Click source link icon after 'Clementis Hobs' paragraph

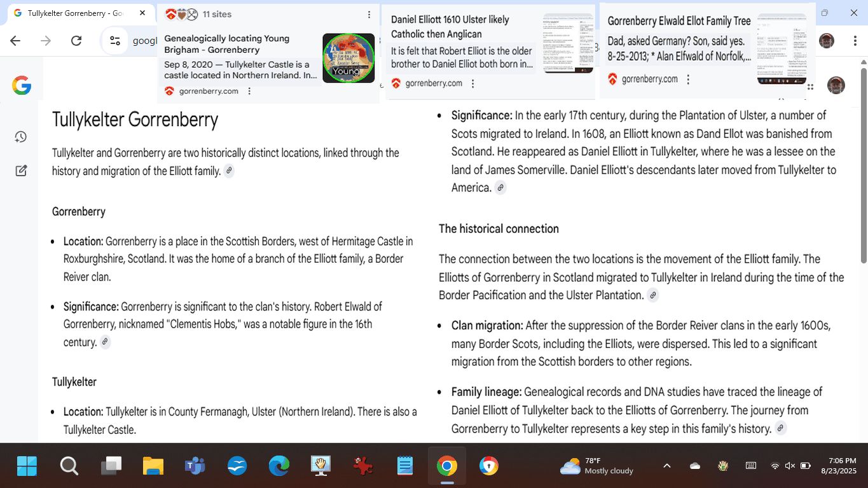point(106,342)
